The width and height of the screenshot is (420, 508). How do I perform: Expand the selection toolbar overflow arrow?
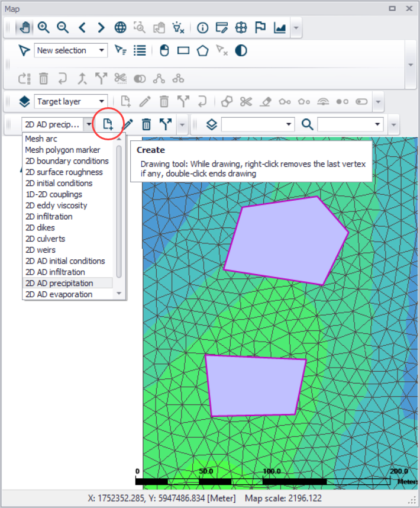[x=411, y=65]
